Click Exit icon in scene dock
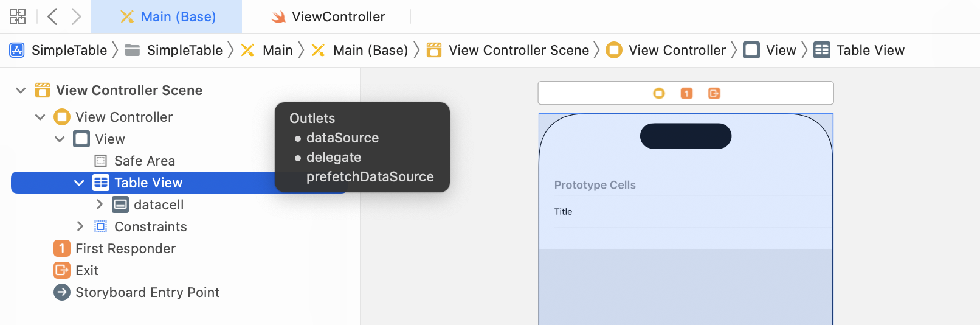The width and height of the screenshot is (980, 325). [x=714, y=93]
